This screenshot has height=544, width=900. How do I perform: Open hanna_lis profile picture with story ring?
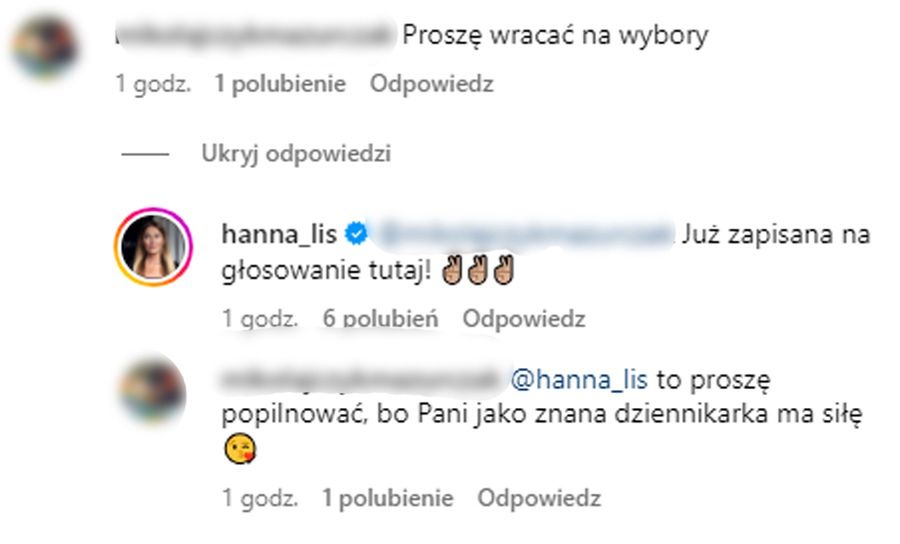153,247
